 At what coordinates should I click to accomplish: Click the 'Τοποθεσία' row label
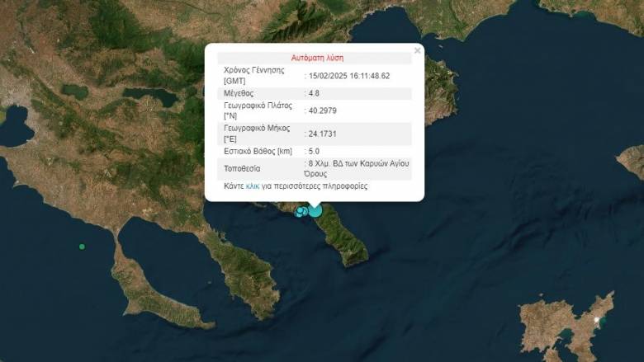tap(243, 168)
